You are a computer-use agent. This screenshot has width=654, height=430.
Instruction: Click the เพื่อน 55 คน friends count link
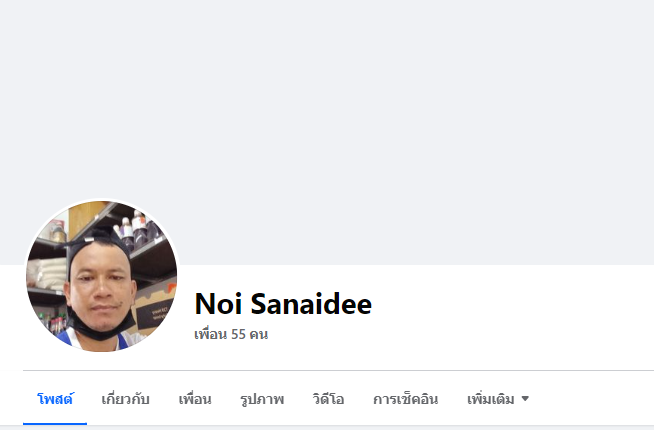(231, 334)
